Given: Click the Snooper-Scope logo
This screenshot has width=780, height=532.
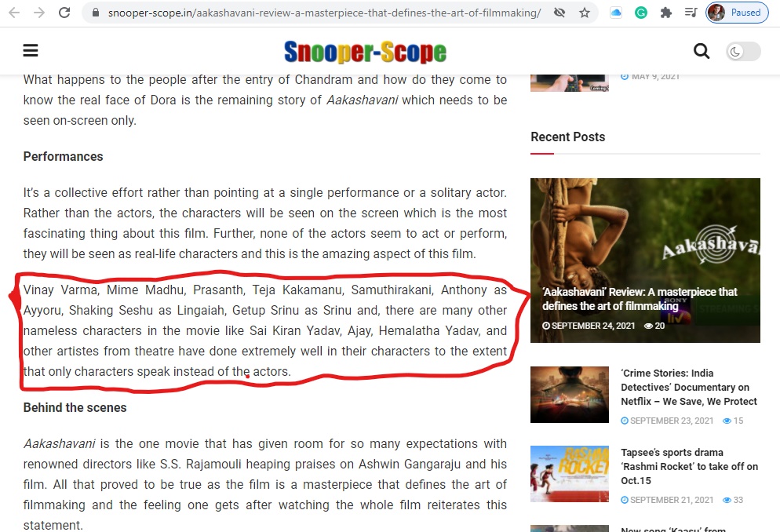Looking at the screenshot, I should click(365, 51).
